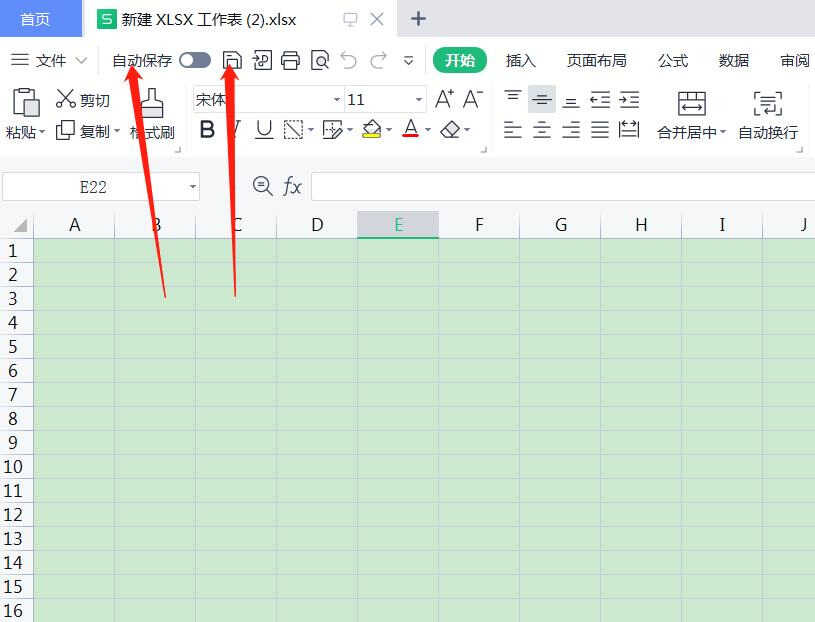Click the fx insert function icon
Image resolution: width=815 pixels, height=622 pixels.
tap(292, 186)
